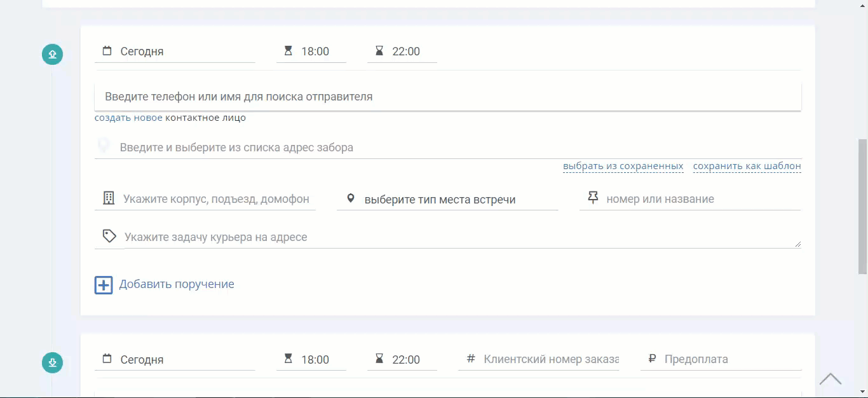Click the calendar icon in the delivery section
The height and width of the screenshot is (398, 868).
(x=107, y=359)
